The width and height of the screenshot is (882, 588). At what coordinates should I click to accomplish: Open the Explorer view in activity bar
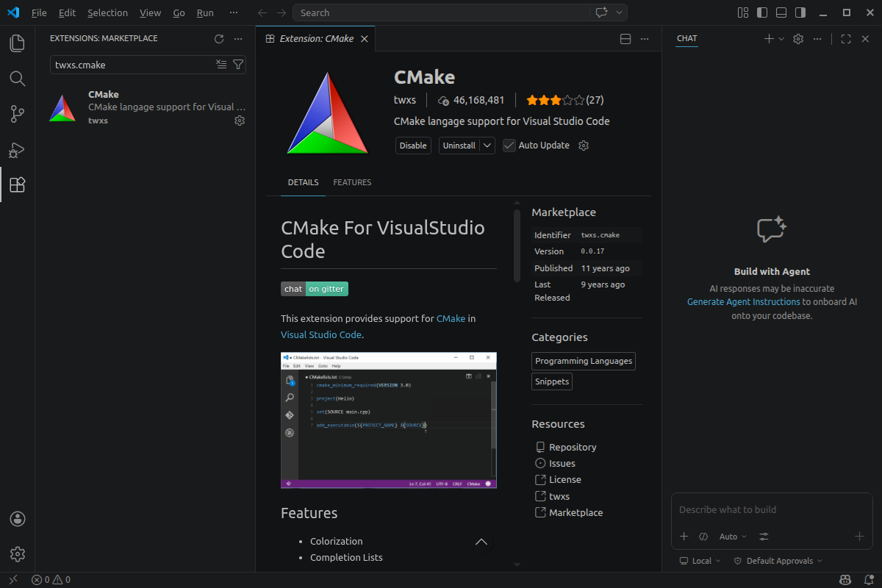click(x=18, y=43)
